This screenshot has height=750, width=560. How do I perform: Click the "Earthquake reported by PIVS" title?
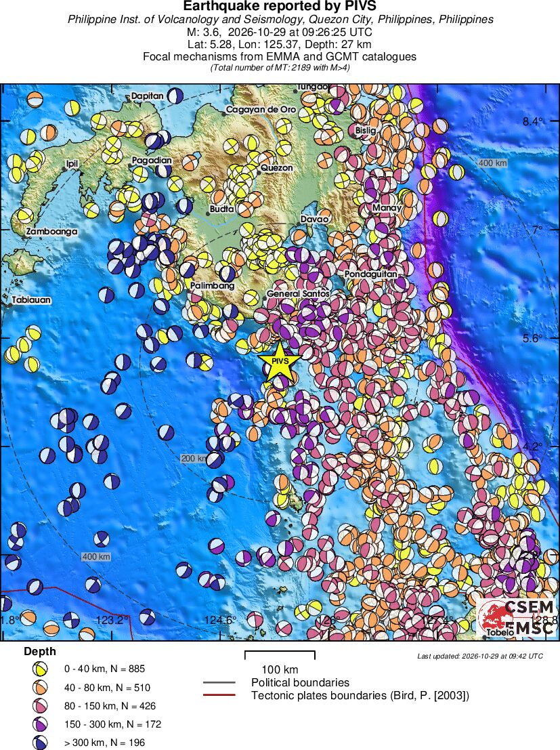click(x=280, y=6)
